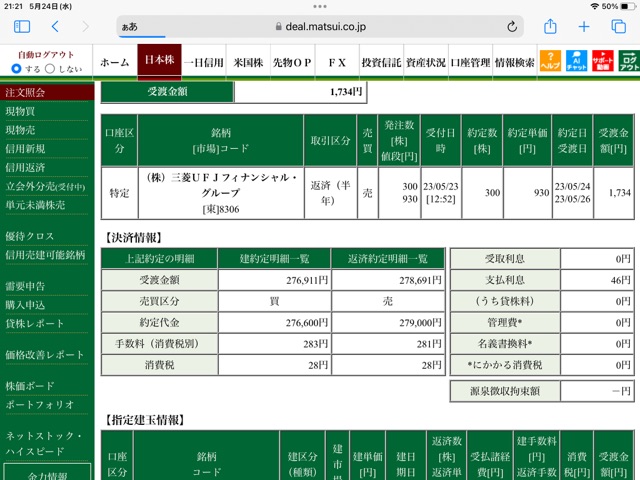Viewport: 640px width, 480px height.
Task: Open the Safari sidebar panel icon
Action: [22, 27]
